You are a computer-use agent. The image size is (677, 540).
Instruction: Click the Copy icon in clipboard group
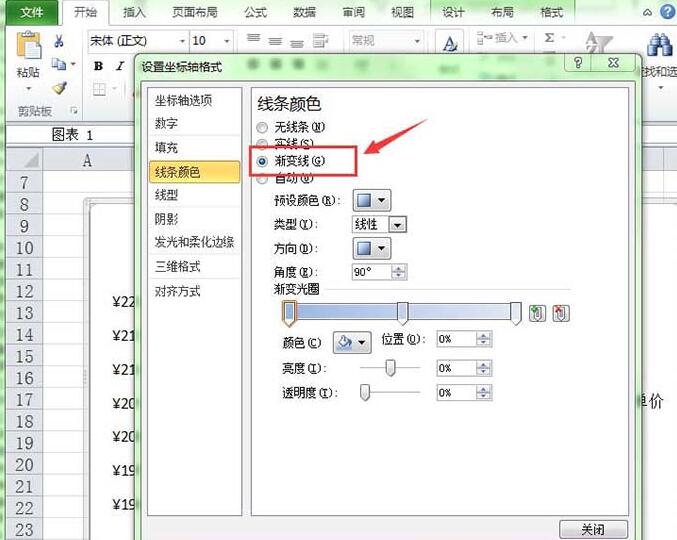[x=59, y=64]
